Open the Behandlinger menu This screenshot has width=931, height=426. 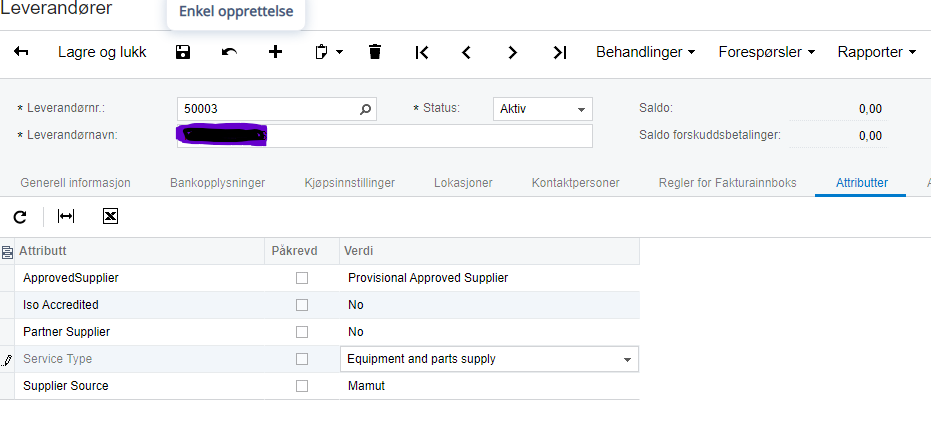(645, 52)
